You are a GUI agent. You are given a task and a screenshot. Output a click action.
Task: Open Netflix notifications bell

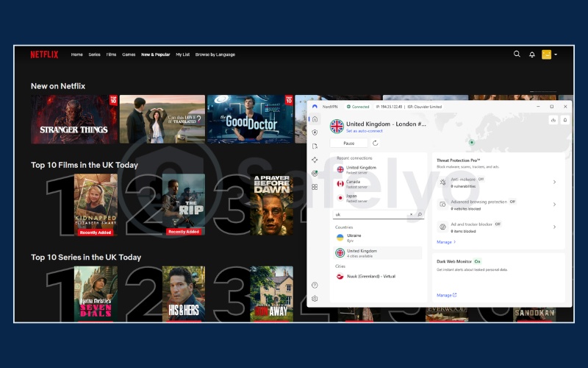point(531,54)
